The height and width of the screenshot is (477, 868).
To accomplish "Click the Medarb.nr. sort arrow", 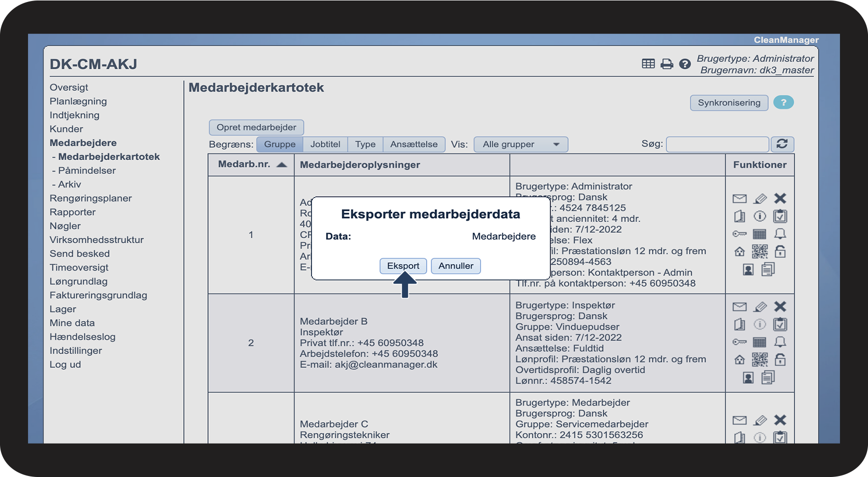I will click(x=281, y=165).
